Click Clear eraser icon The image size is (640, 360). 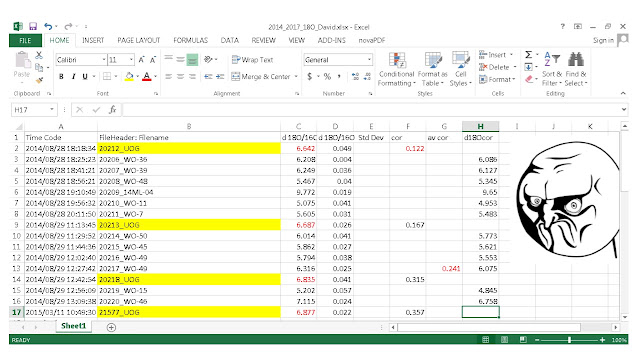(x=529, y=79)
